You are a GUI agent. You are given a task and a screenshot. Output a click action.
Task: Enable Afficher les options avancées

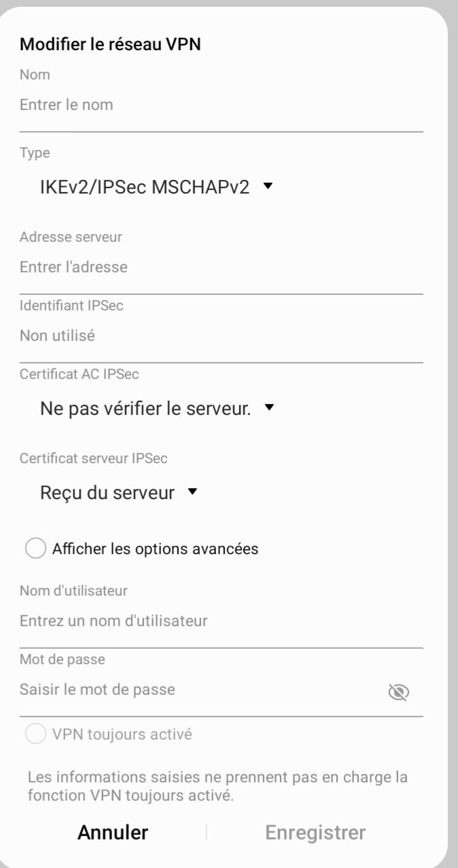point(35,548)
